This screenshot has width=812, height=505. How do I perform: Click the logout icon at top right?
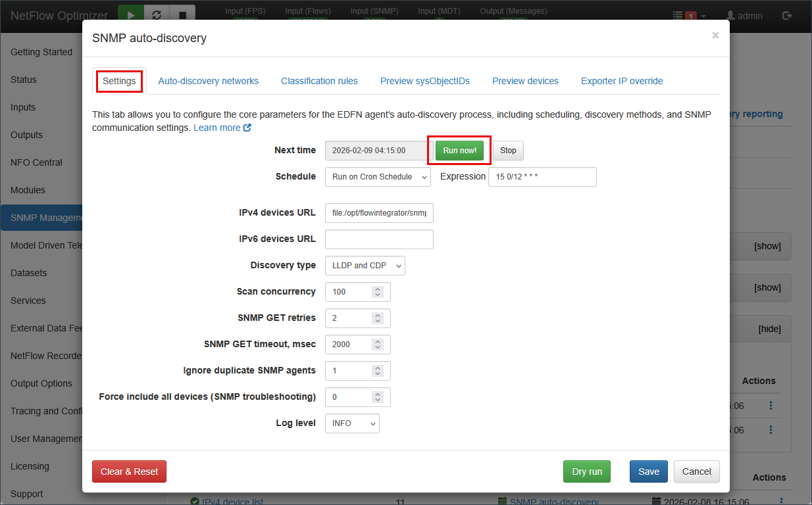click(x=787, y=16)
